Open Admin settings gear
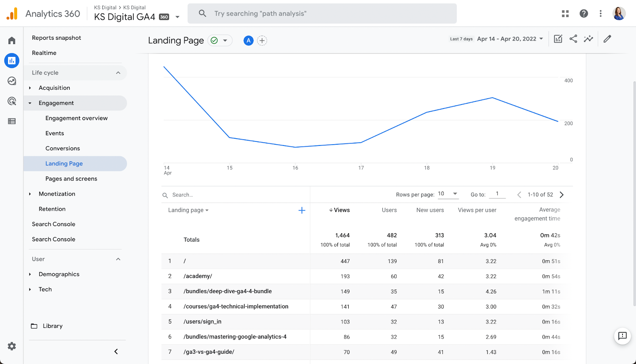636x364 pixels. [x=12, y=346]
